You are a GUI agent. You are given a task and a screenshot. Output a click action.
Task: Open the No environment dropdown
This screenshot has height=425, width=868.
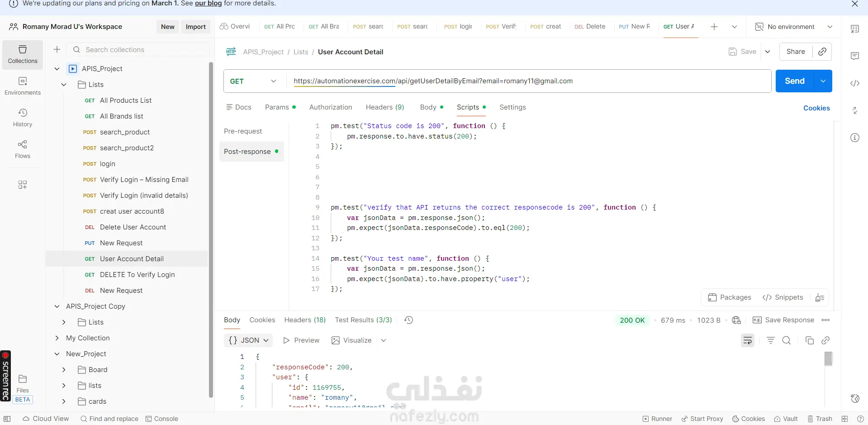coord(794,27)
